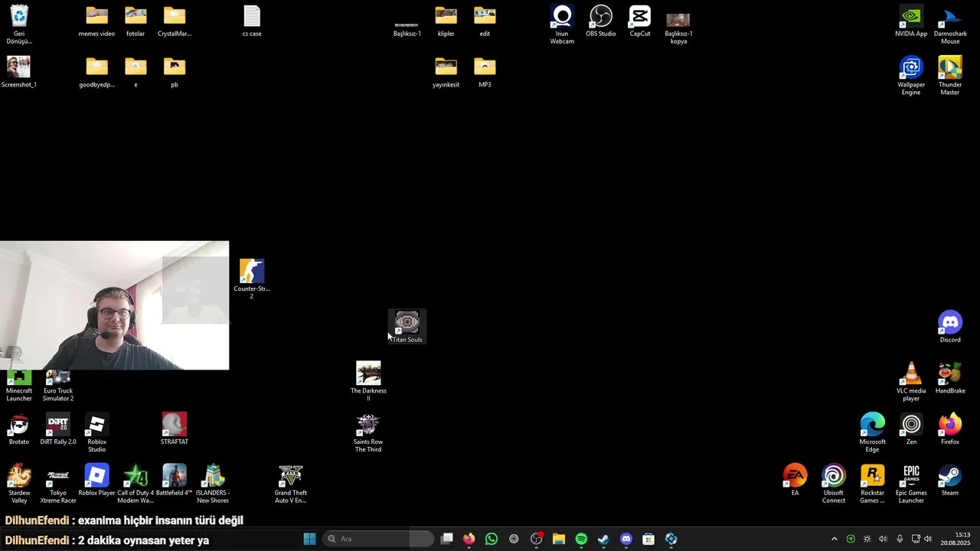Select the pb folder
Image resolution: width=980 pixels, height=551 pixels.
175,72
